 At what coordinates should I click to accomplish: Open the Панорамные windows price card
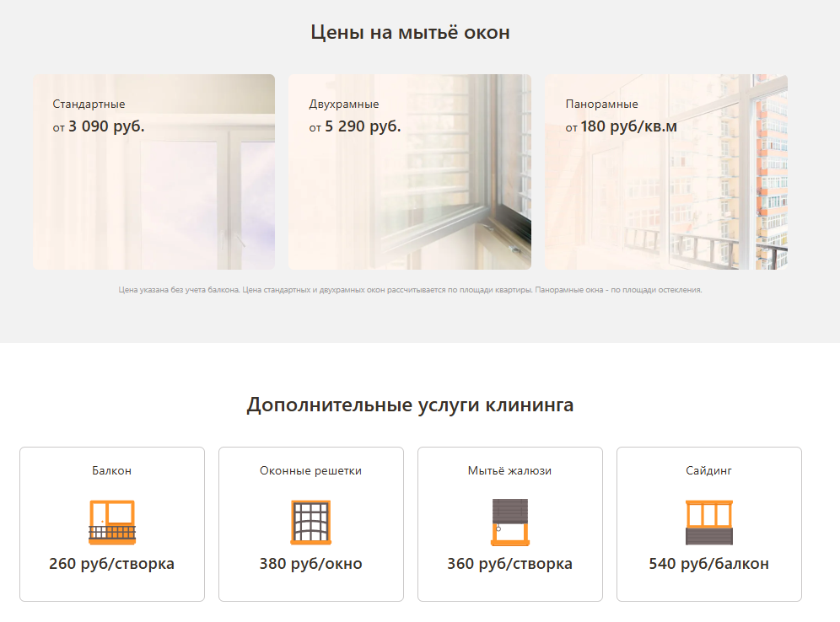666,172
